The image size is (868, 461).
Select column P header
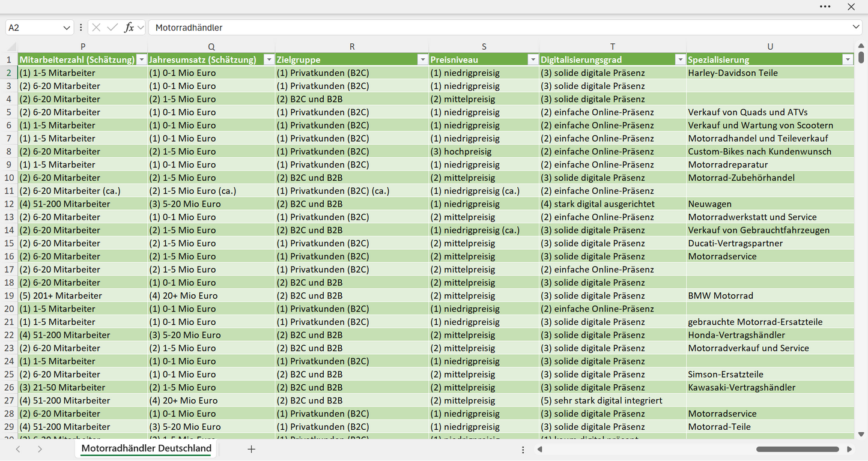coord(83,47)
